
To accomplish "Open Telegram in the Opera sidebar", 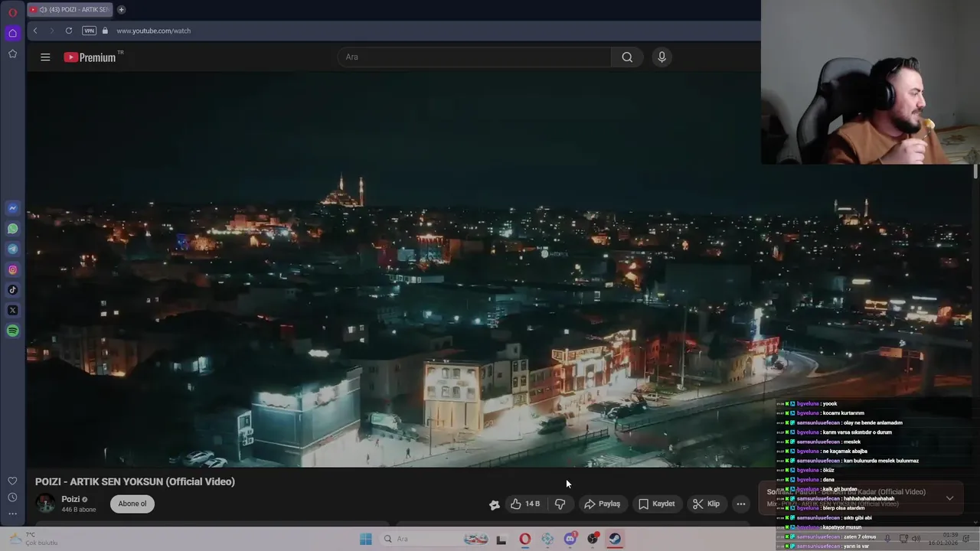I will coord(12,249).
